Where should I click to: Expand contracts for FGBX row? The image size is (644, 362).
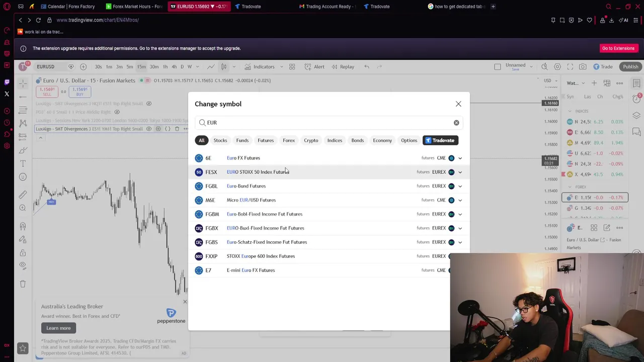(460, 228)
